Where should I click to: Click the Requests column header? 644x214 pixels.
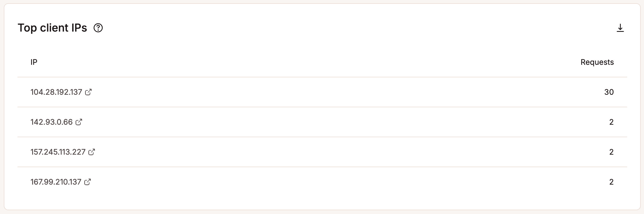597,62
